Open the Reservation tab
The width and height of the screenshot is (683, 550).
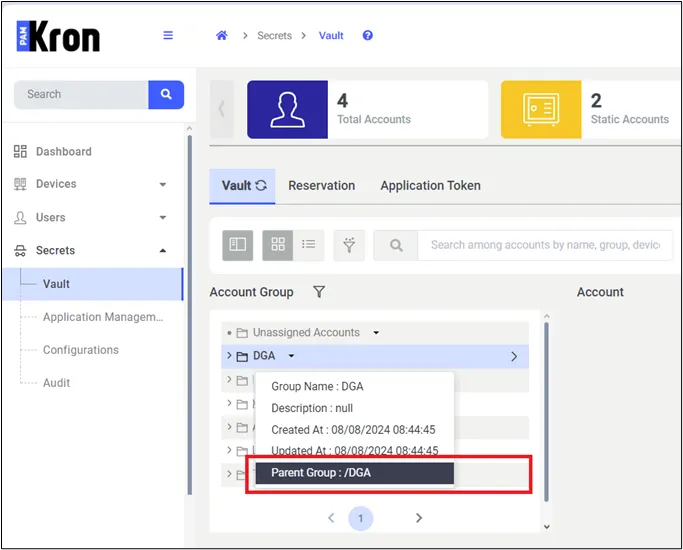pyautogui.click(x=321, y=186)
